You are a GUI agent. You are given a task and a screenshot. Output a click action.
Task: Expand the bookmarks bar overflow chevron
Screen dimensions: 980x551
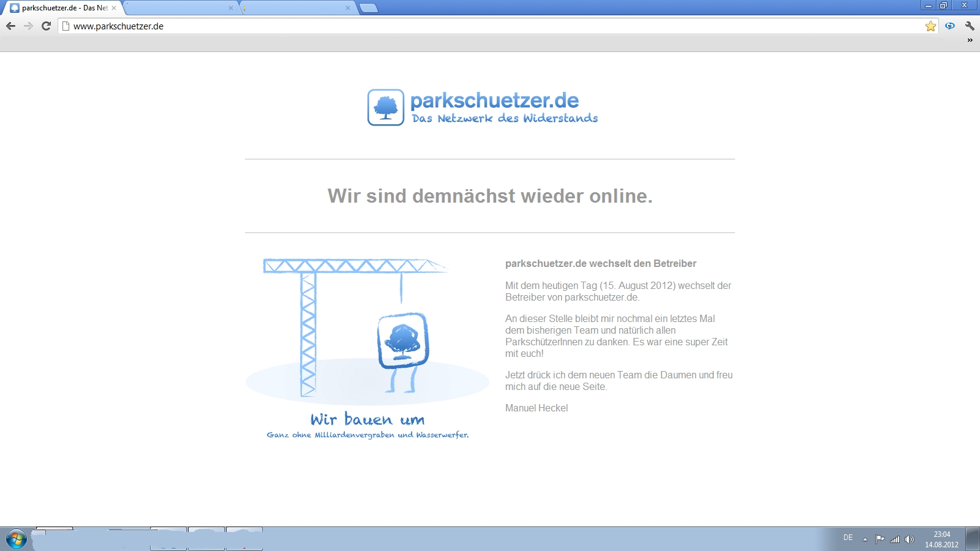pyautogui.click(x=970, y=40)
